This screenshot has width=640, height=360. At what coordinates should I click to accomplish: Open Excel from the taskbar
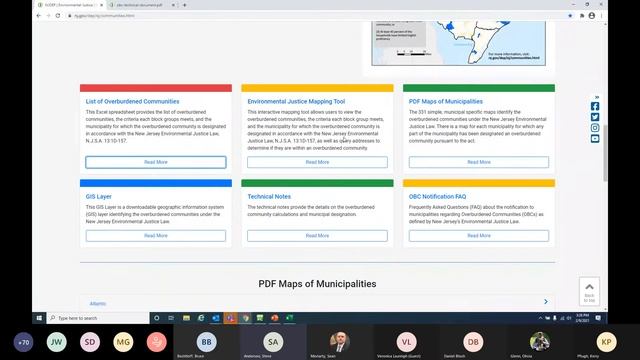[x=289, y=318]
